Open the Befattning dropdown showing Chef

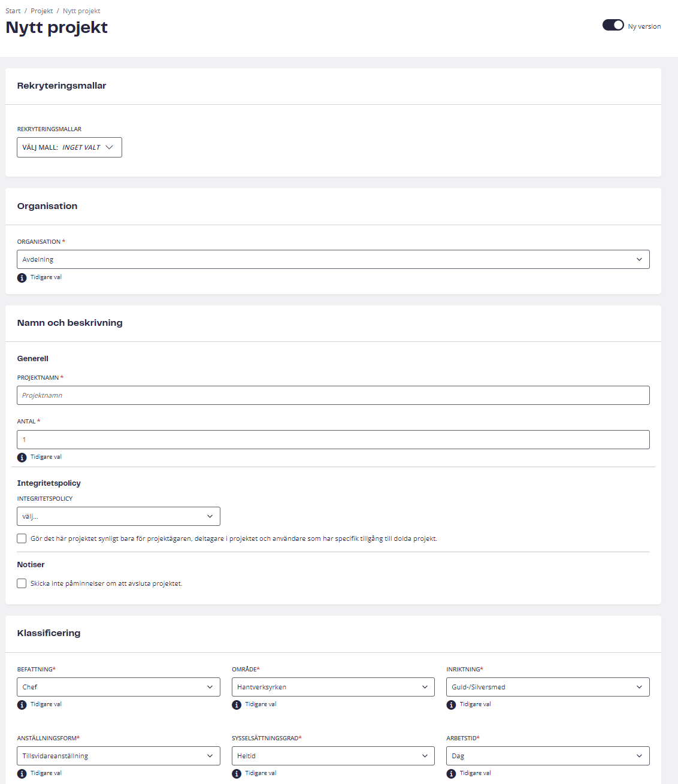[x=119, y=687]
